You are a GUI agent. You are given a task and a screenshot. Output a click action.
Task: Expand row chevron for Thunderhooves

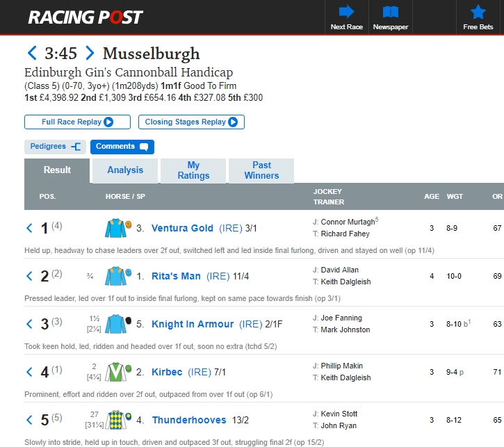[x=29, y=420]
